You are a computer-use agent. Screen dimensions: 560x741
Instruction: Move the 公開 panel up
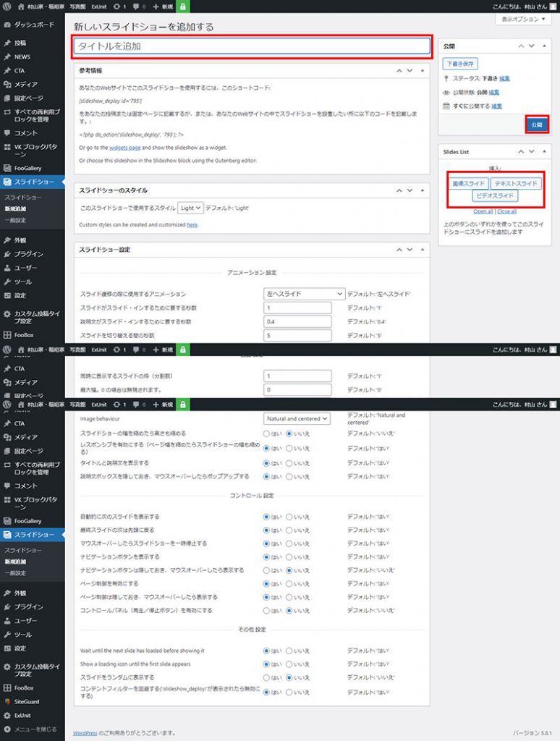pos(520,46)
